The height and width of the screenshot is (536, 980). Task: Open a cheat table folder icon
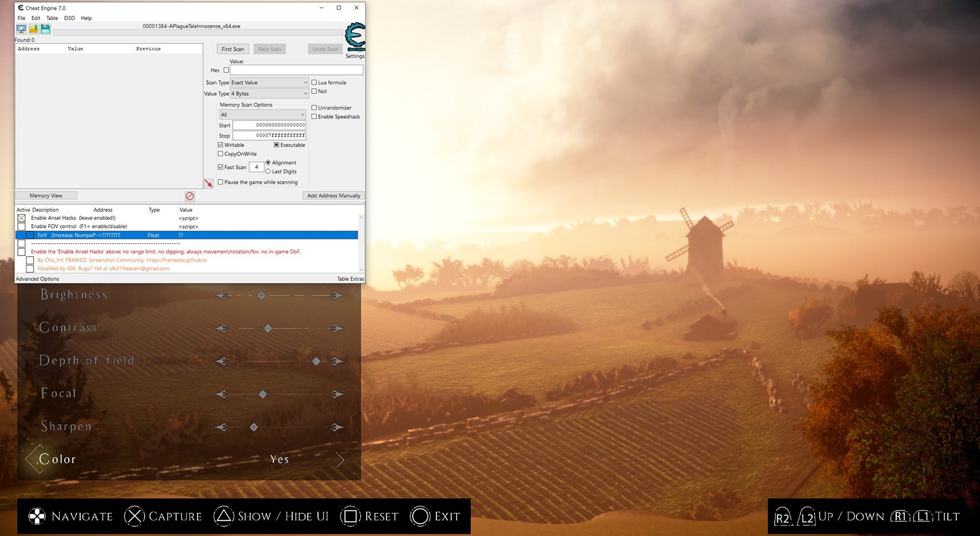[34, 29]
